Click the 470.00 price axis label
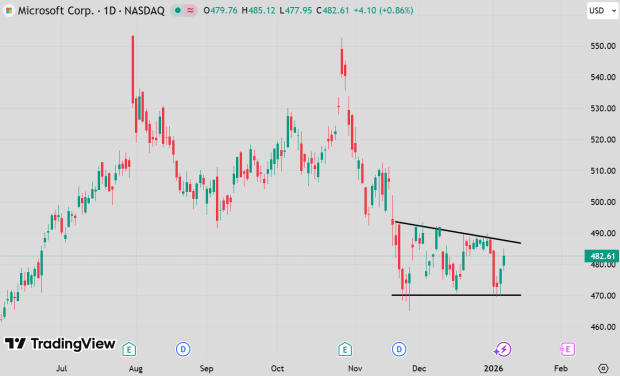The width and height of the screenshot is (620, 376). click(603, 296)
